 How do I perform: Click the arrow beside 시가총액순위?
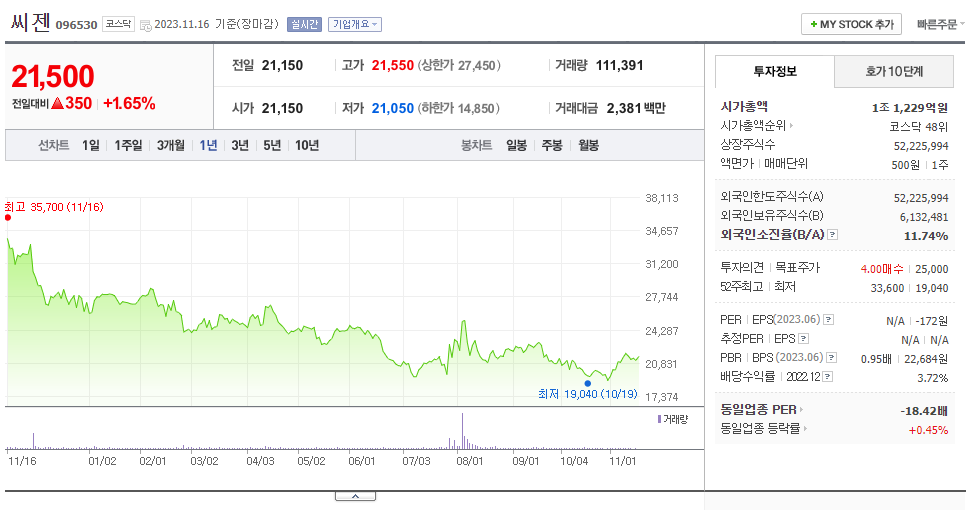coord(791,126)
